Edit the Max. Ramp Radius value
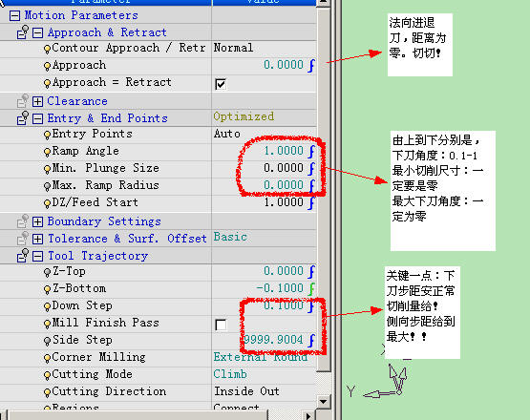 pos(284,185)
